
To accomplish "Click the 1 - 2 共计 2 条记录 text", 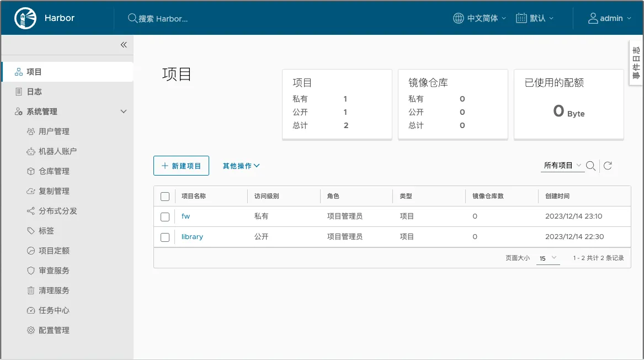I will (x=598, y=258).
